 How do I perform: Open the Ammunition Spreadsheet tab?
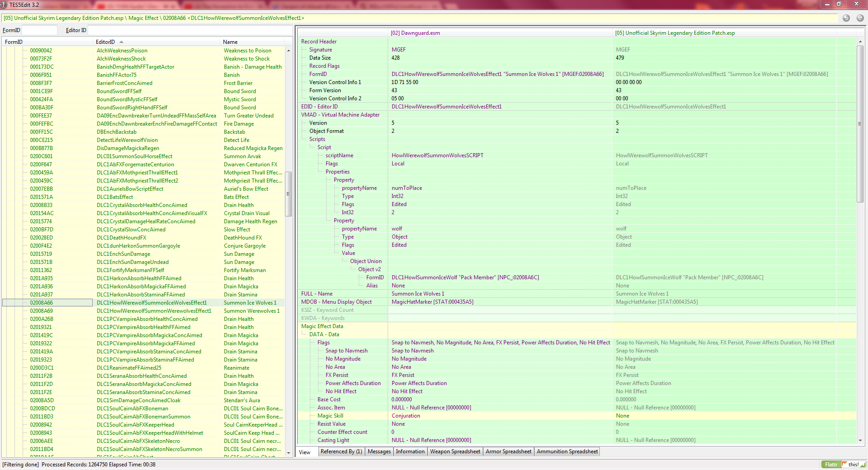(x=567, y=451)
